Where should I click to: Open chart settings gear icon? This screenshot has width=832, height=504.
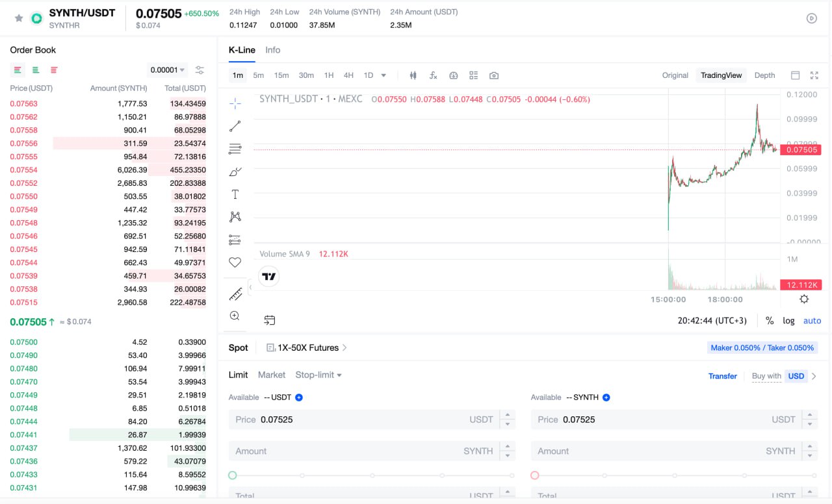(x=804, y=299)
